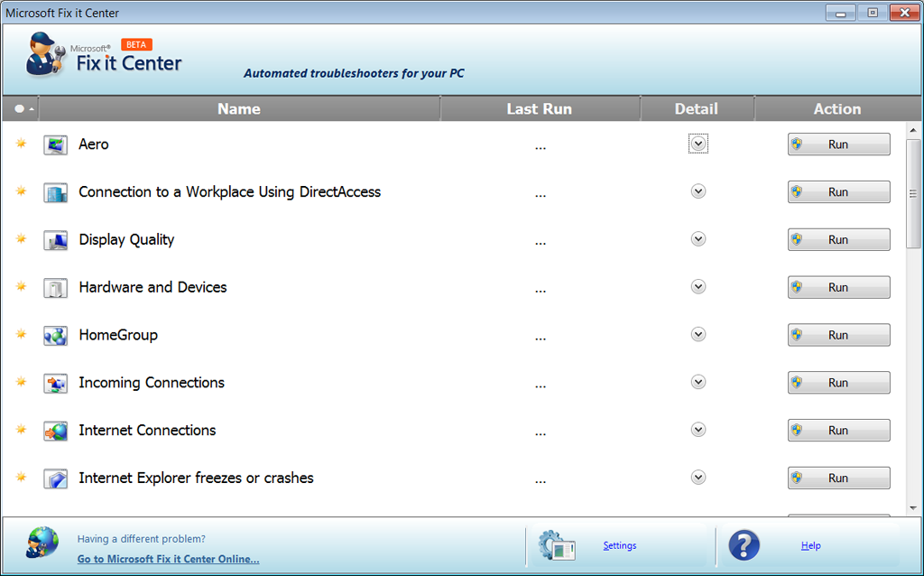This screenshot has width=924, height=576.
Task: Click the star beside Connection to a Workplace
Action: (22, 191)
